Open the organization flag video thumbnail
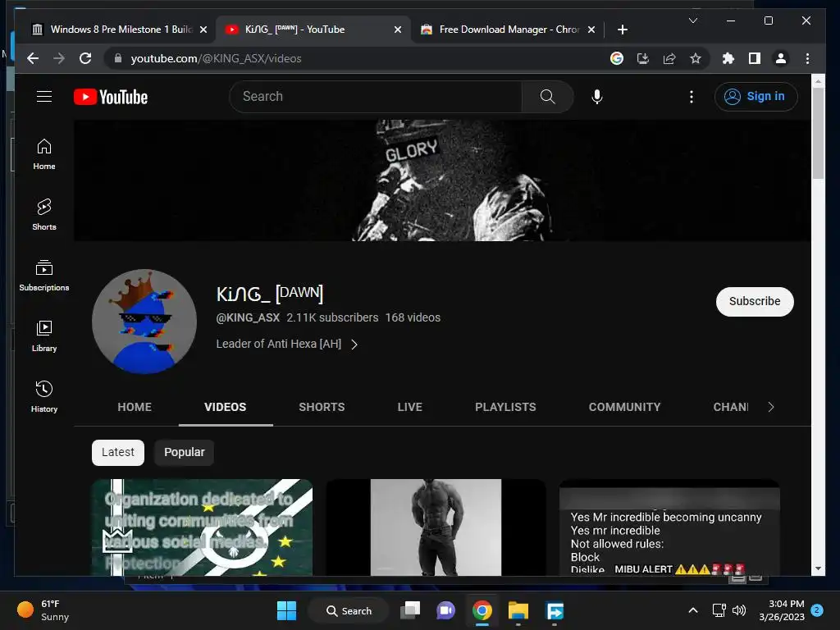 202,527
